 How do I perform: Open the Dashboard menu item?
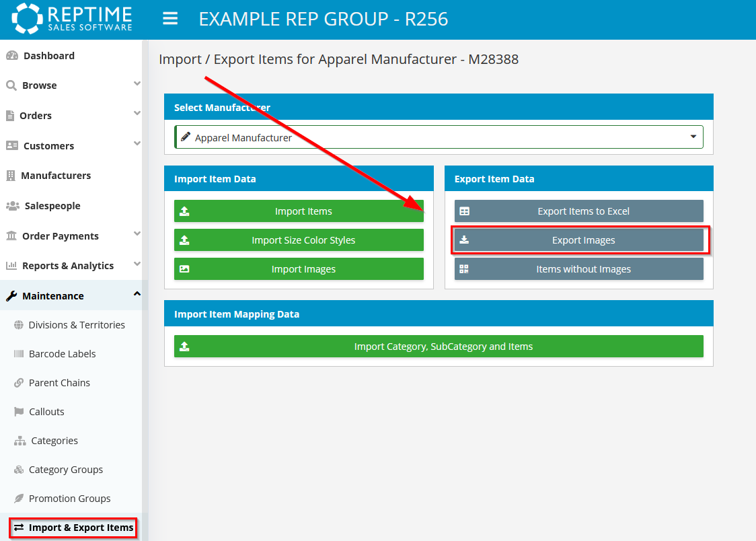tap(71, 55)
